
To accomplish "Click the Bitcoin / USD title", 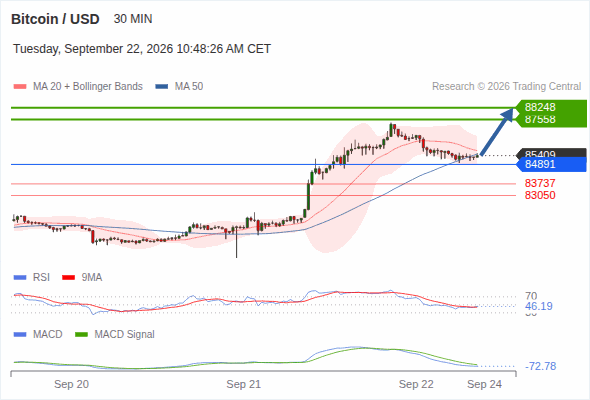I will coord(55,19).
